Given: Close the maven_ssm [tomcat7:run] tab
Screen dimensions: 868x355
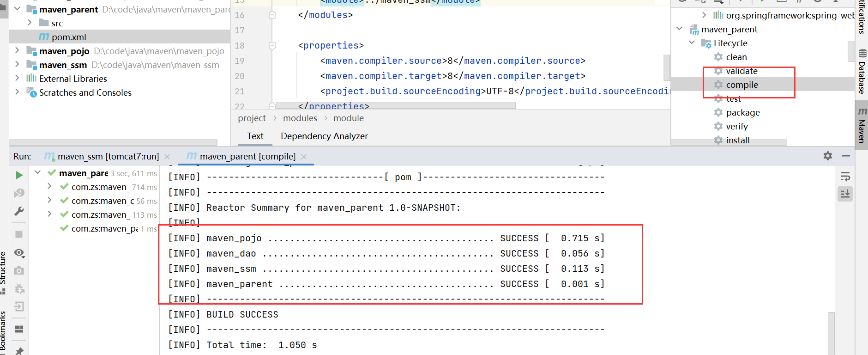Looking at the screenshot, I should (x=167, y=157).
